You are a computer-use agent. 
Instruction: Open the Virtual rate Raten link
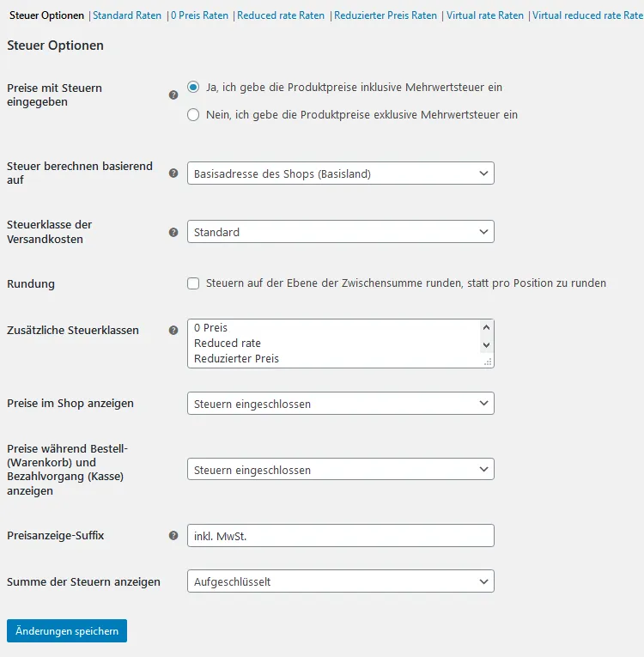[x=485, y=15]
